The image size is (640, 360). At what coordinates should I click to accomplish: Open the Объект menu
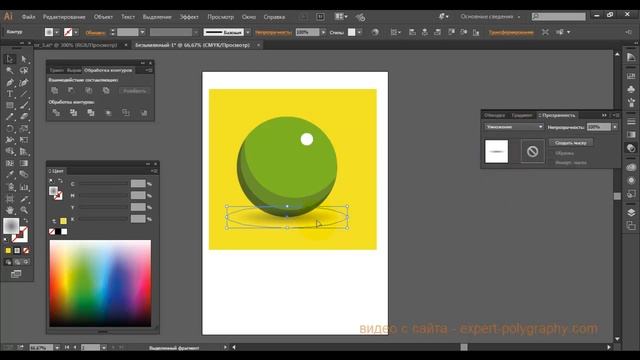[103, 17]
